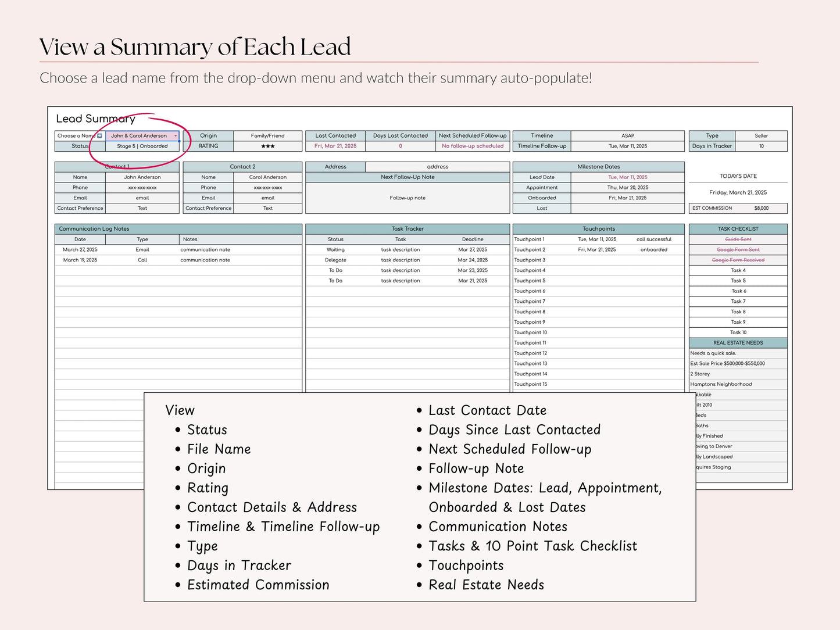Click the Waiting task status cell
840x630 pixels.
coord(335,250)
